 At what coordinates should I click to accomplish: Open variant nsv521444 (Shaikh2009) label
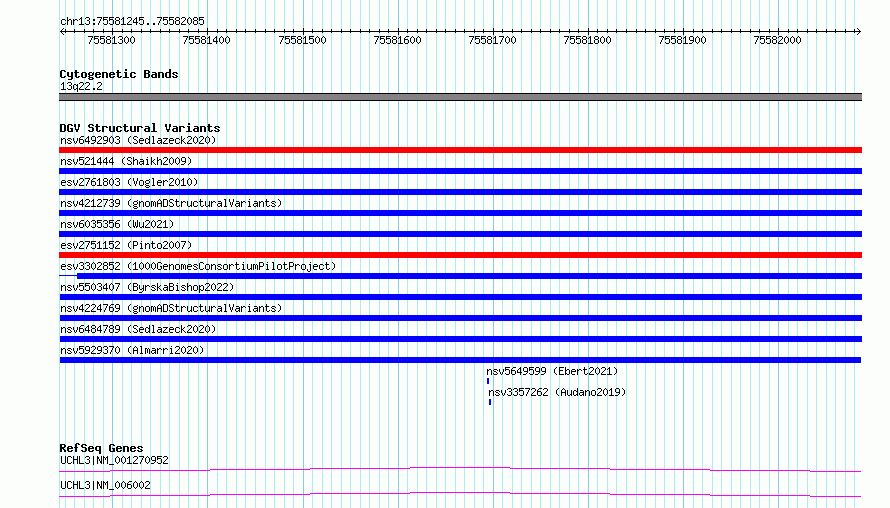click(126, 161)
